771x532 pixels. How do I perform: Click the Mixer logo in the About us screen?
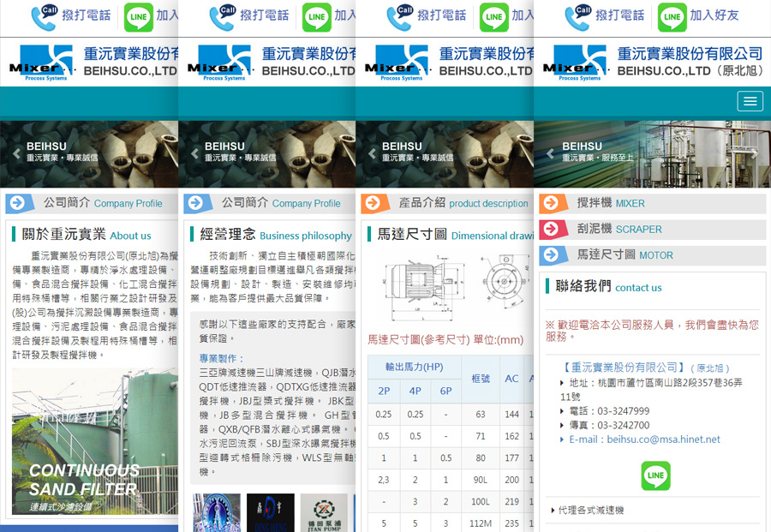[x=42, y=63]
